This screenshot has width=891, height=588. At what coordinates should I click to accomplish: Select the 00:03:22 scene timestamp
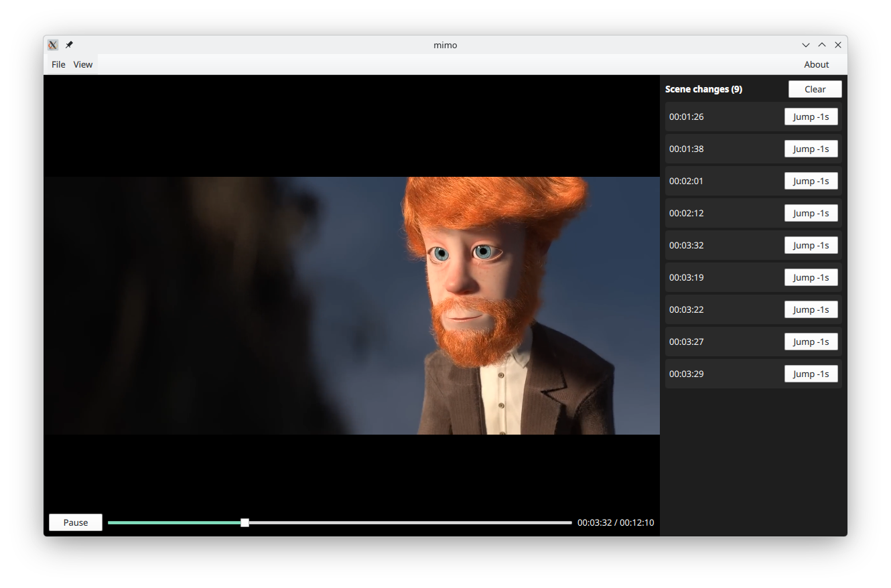click(686, 309)
